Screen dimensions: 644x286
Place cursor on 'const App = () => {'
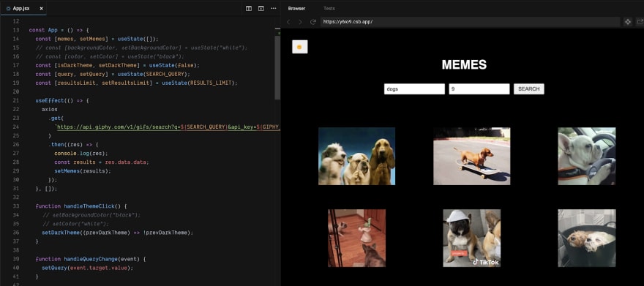click(59, 30)
